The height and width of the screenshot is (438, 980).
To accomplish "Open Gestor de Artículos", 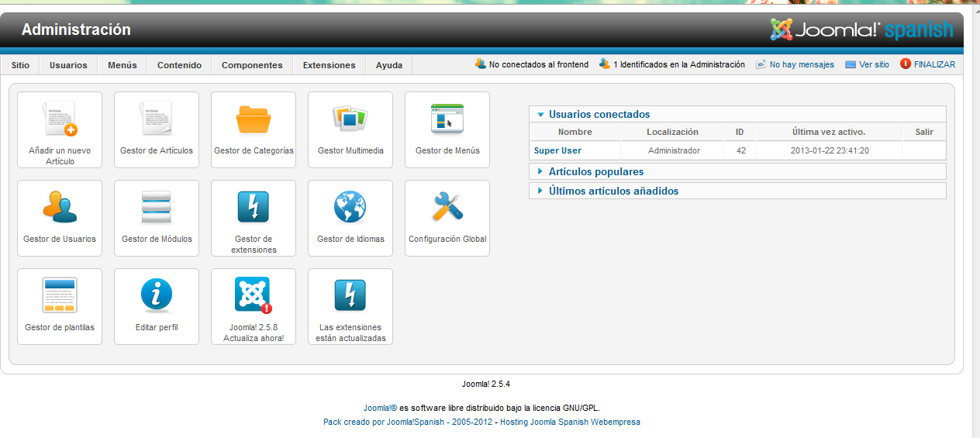I will coord(157,121).
